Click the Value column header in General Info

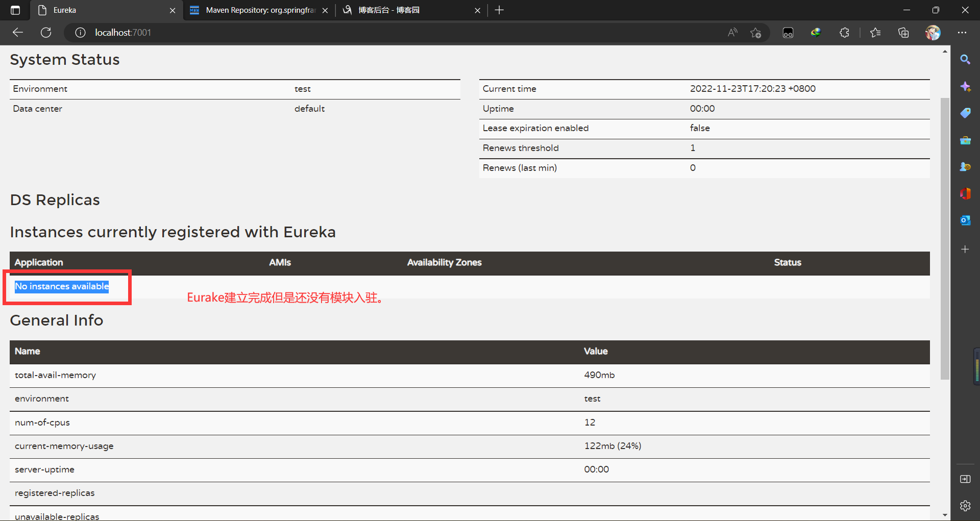click(596, 351)
